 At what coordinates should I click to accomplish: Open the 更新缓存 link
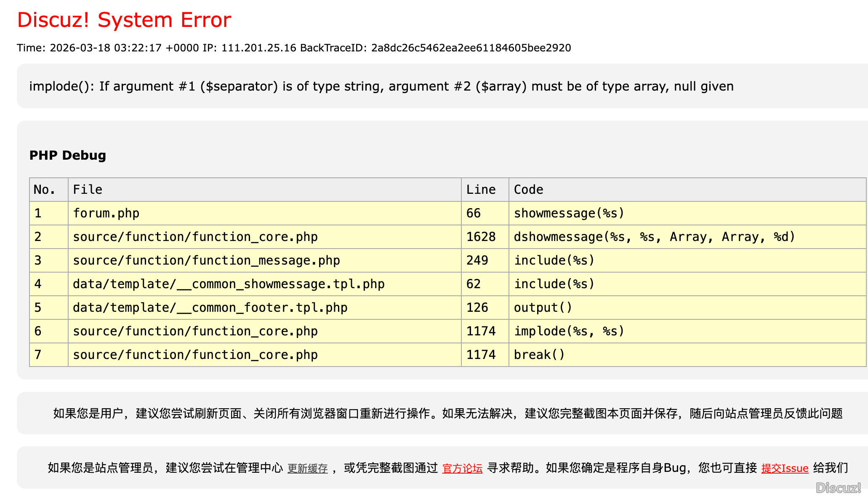point(307,468)
